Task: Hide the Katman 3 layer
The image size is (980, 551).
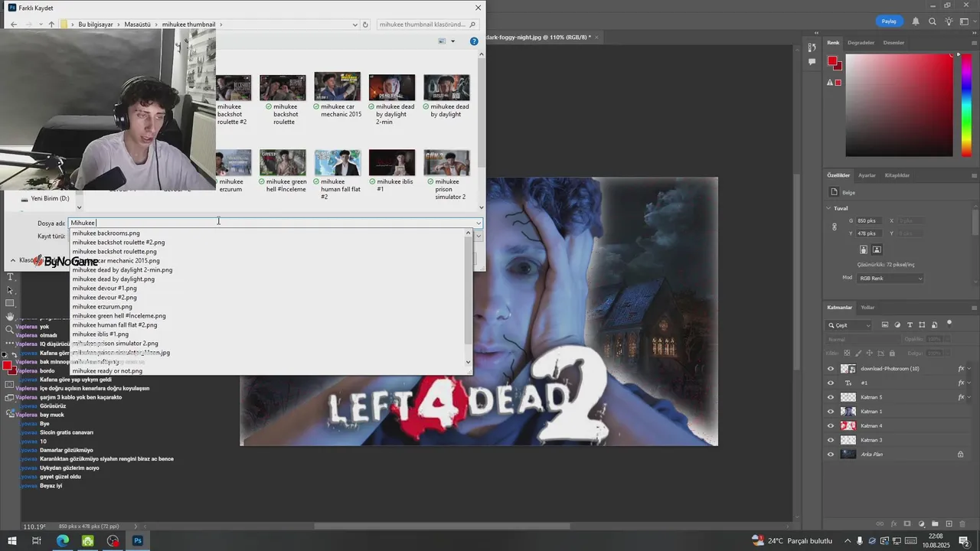Action: coord(831,440)
